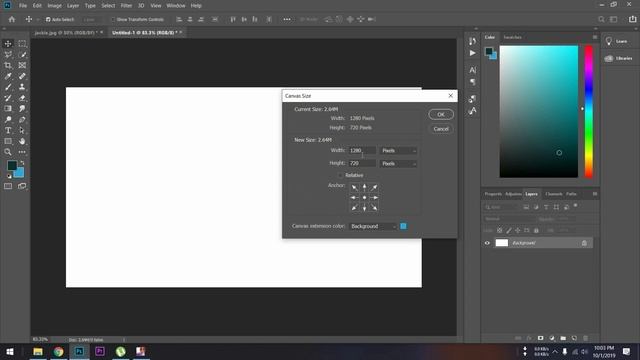Click the Share icon at top right

[632, 19]
